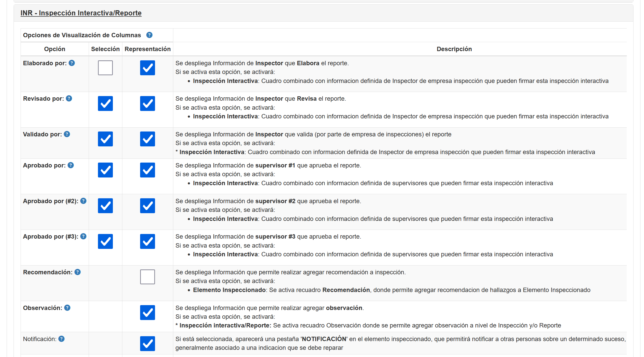
Task: Open help icon next to Aprobado por (#3)
Action: tap(83, 236)
